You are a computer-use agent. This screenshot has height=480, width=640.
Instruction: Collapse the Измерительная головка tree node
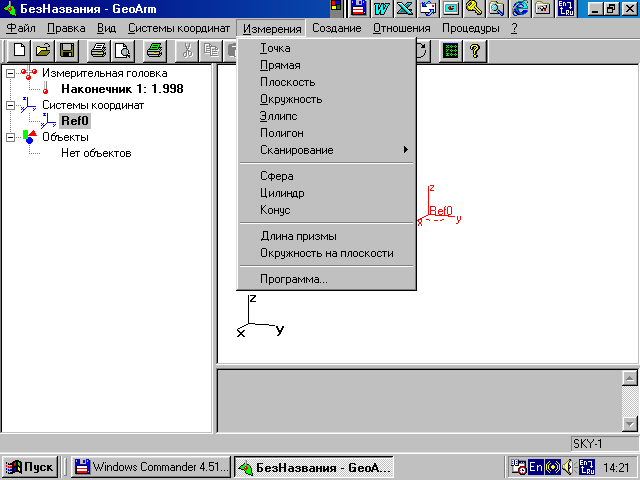pos(11,73)
